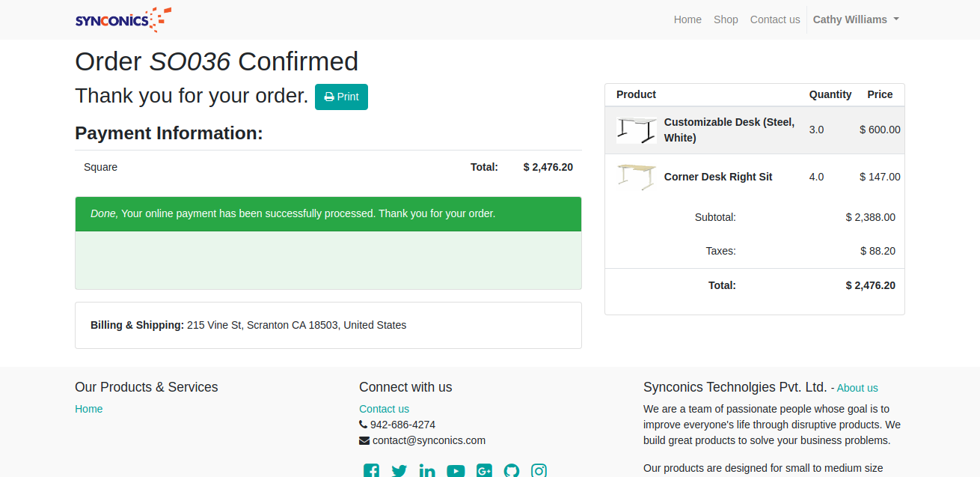Open the Instagram social icon
The height and width of the screenshot is (477, 980).
[539, 470]
